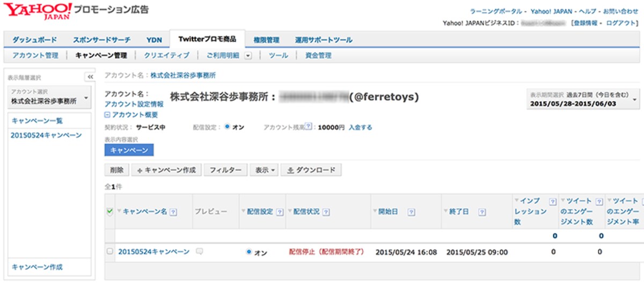
Task: Open help icon beside 配信状況 column
Action: pyautogui.click(x=326, y=212)
